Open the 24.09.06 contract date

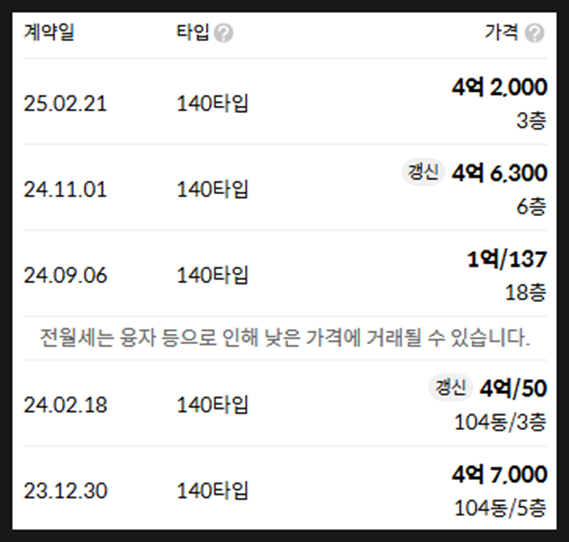click(x=65, y=275)
